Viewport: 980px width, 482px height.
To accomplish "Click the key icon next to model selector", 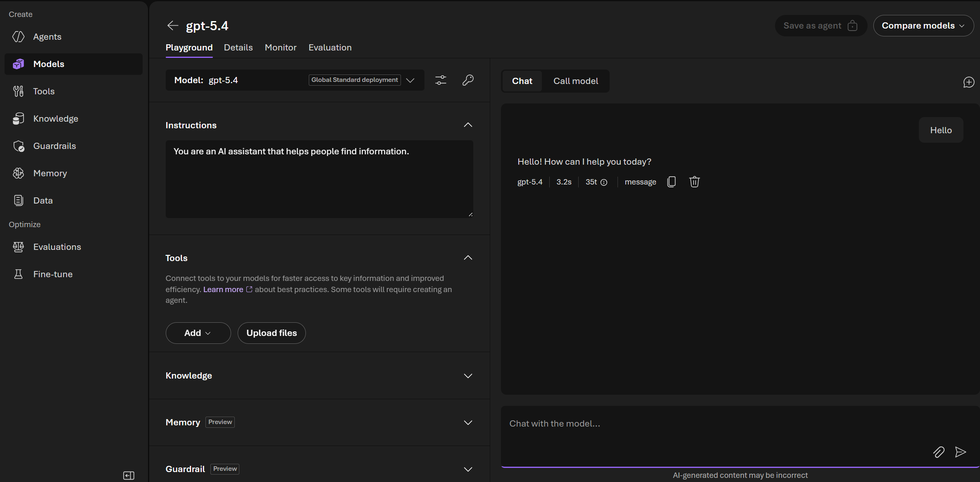I will click(x=468, y=80).
